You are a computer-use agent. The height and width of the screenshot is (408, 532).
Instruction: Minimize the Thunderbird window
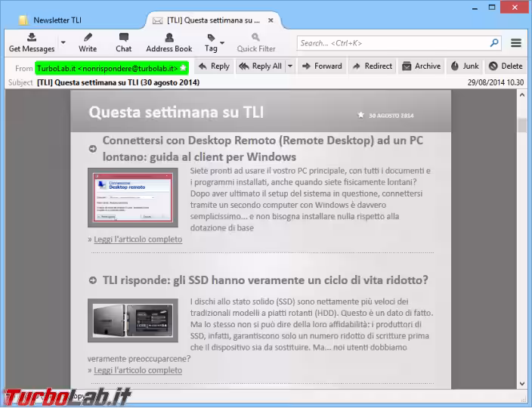[x=475, y=8]
